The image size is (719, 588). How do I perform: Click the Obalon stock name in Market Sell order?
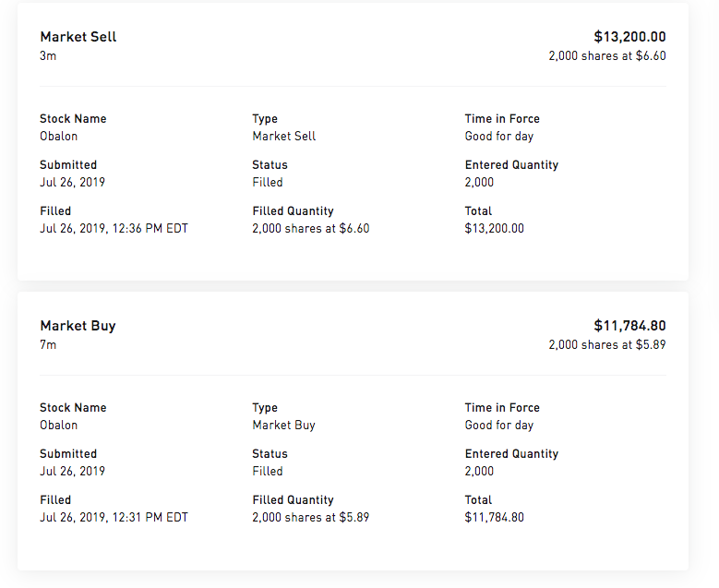coord(59,136)
